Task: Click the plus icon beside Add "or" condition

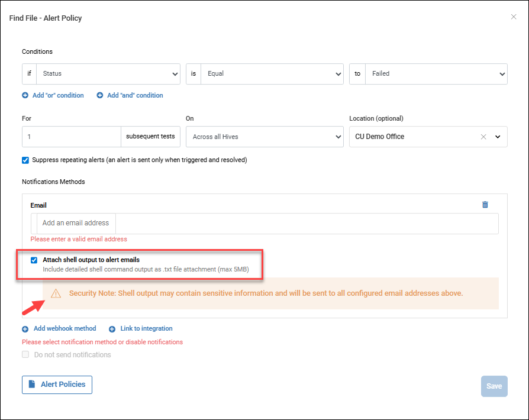Action: click(25, 95)
